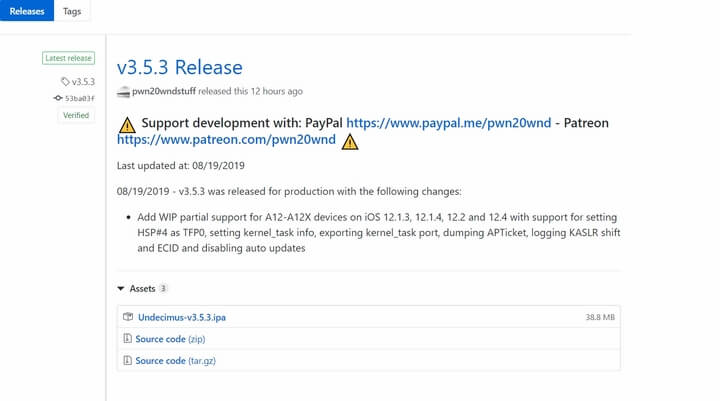Switch to the Tags tab

pyautogui.click(x=72, y=11)
